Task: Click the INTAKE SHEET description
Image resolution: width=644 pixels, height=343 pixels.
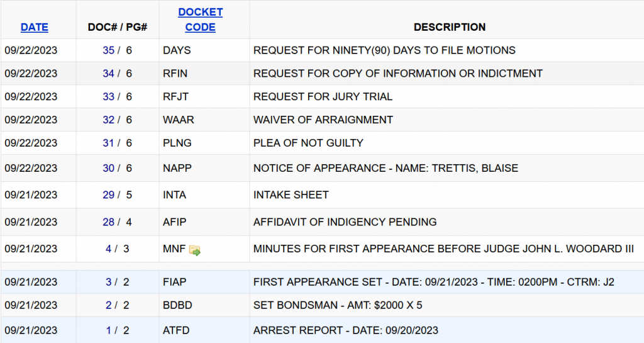Action: [291, 195]
